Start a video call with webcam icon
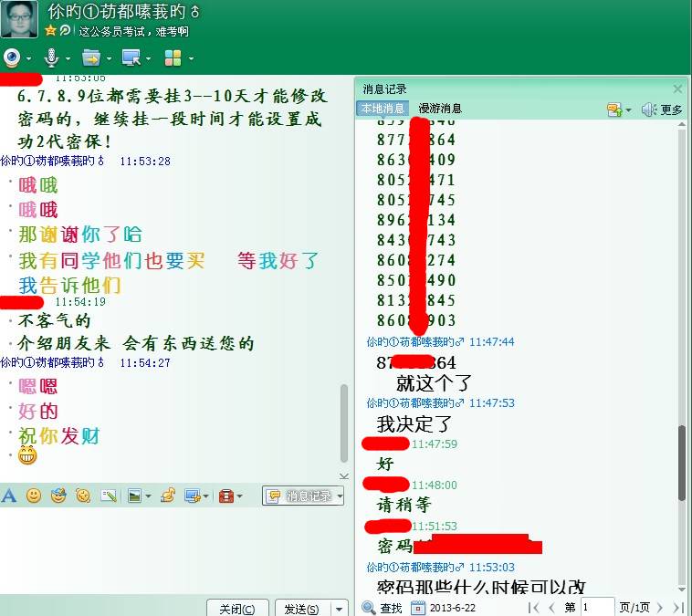Viewport: 692px width, 616px height. pyautogui.click(x=12, y=58)
